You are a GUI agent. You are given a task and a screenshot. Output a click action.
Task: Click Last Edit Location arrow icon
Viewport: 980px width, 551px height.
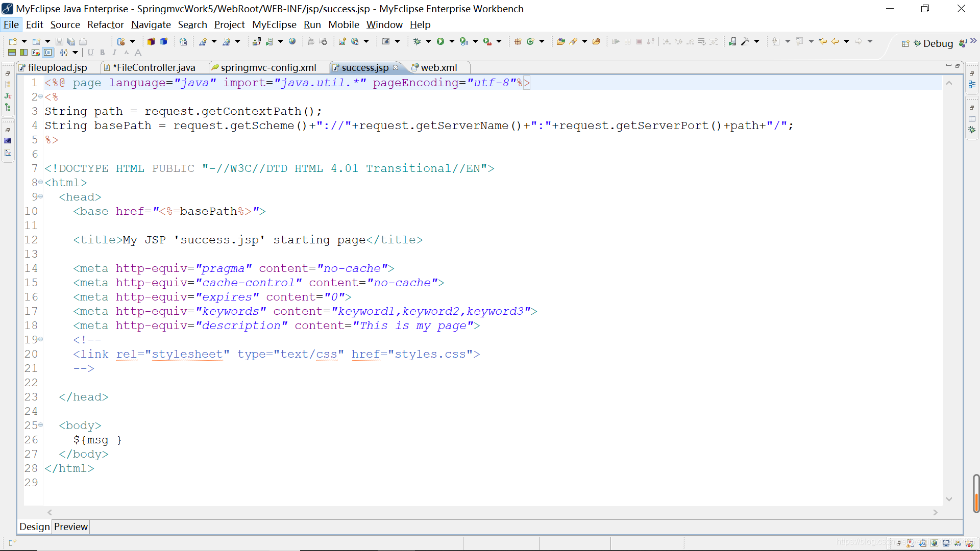click(823, 41)
